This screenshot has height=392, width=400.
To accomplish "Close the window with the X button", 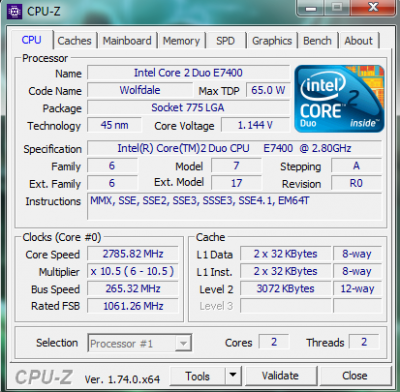I will [x=373, y=8].
